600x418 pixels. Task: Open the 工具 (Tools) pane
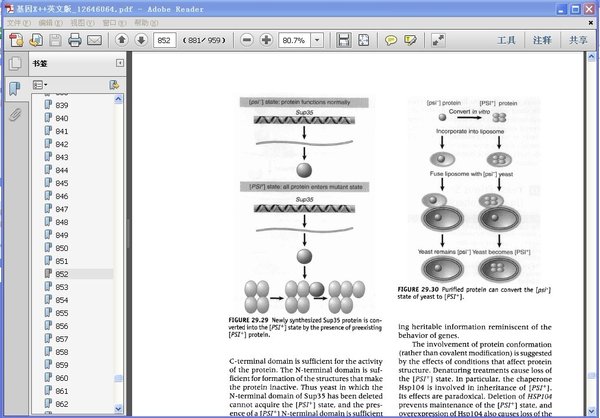tap(507, 40)
